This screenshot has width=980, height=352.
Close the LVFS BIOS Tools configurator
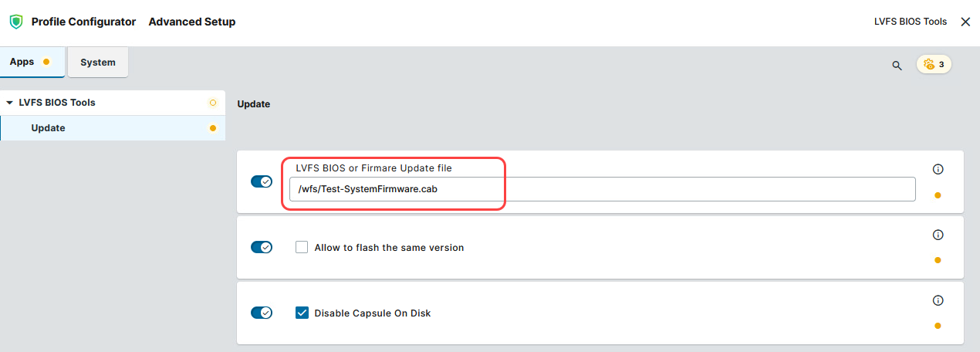point(965,22)
